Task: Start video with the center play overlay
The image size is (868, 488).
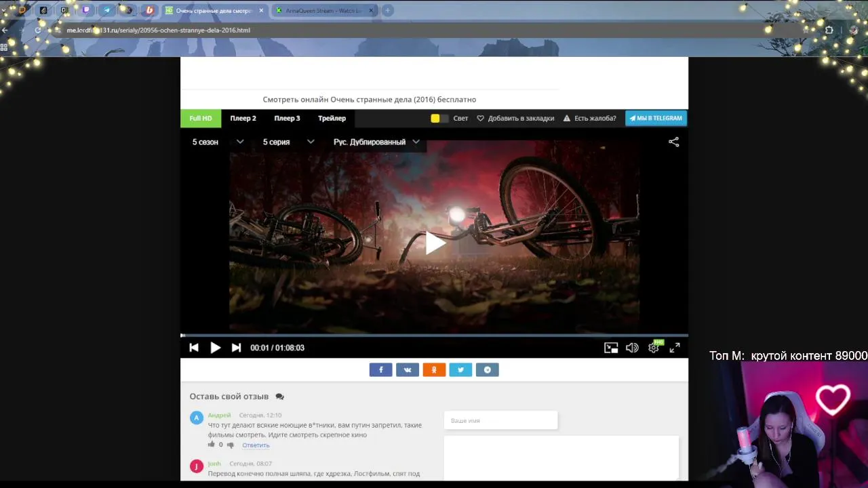Action: click(435, 243)
